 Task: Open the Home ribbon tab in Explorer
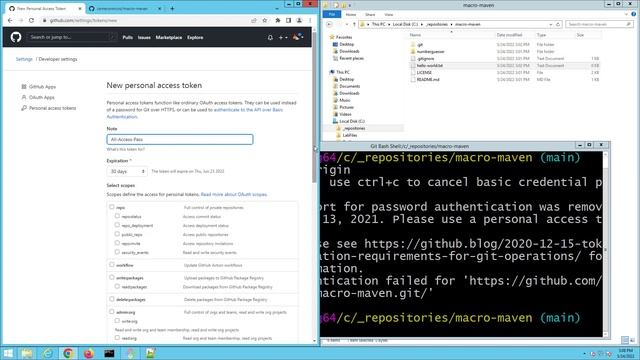pos(351,15)
